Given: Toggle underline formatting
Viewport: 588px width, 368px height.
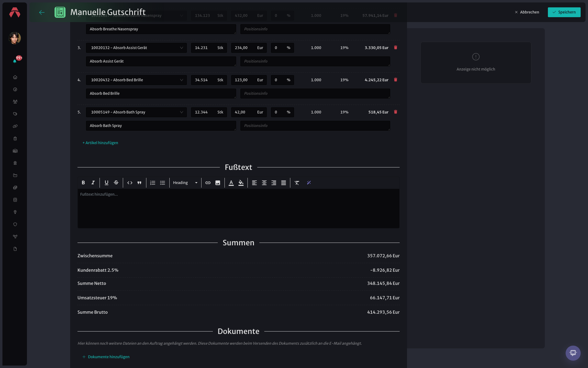Looking at the screenshot, I should [107, 183].
